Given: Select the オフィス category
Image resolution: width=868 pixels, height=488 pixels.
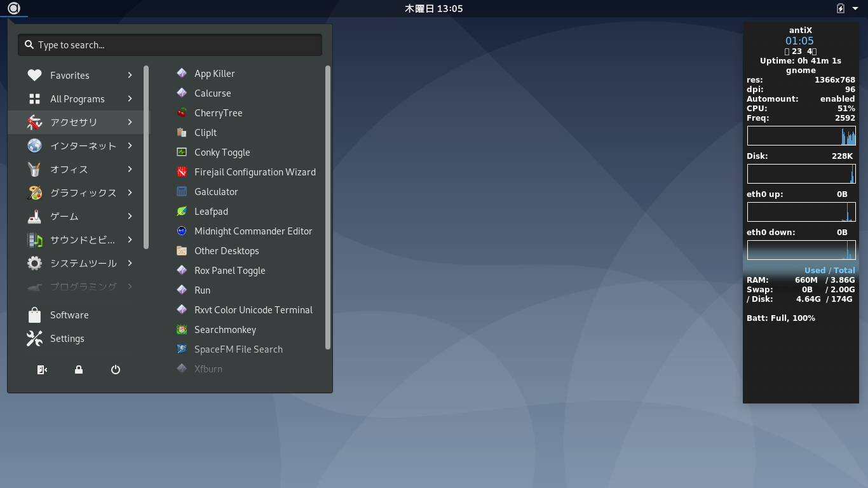Looking at the screenshot, I should tap(79, 169).
